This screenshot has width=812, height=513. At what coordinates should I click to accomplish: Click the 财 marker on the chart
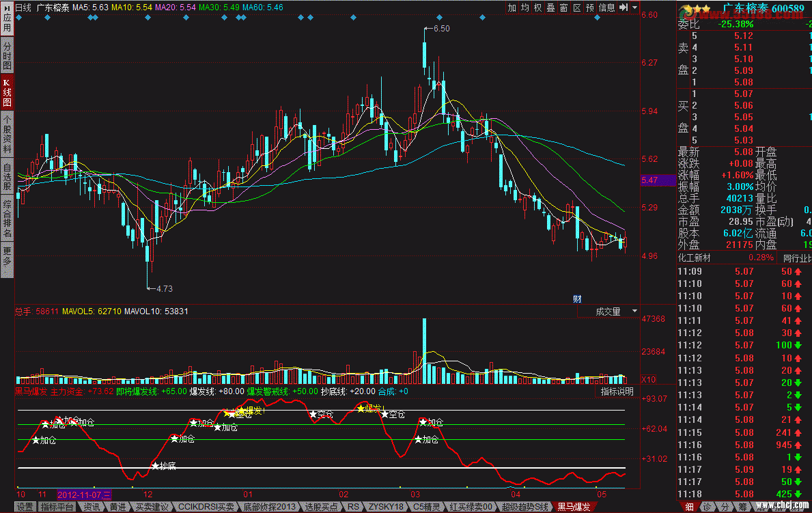click(577, 299)
